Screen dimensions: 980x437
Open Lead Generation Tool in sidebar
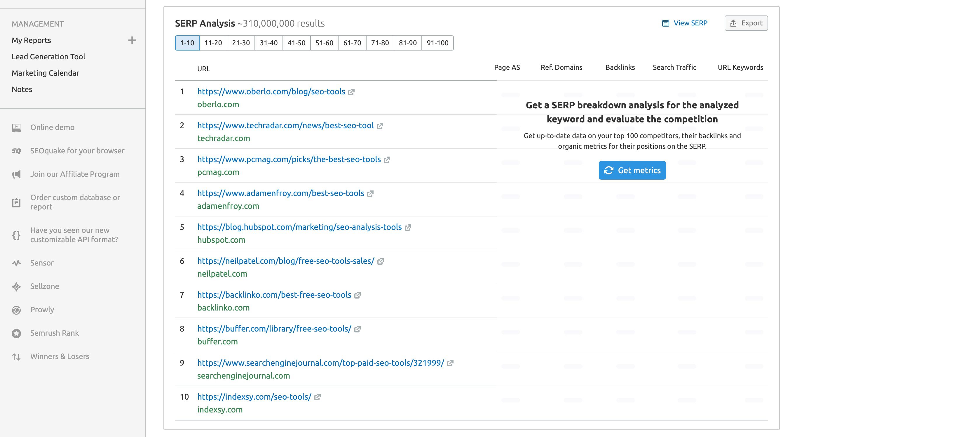(x=48, y=57)
